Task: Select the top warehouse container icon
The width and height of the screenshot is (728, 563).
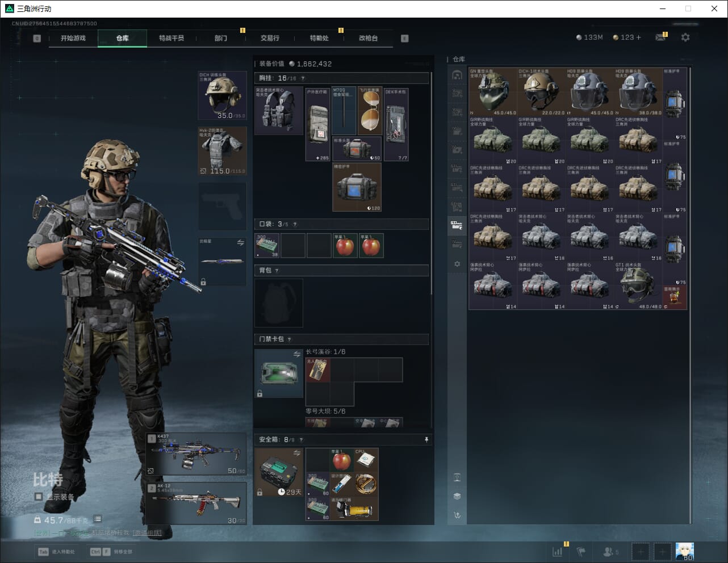Action: [457, 75]
